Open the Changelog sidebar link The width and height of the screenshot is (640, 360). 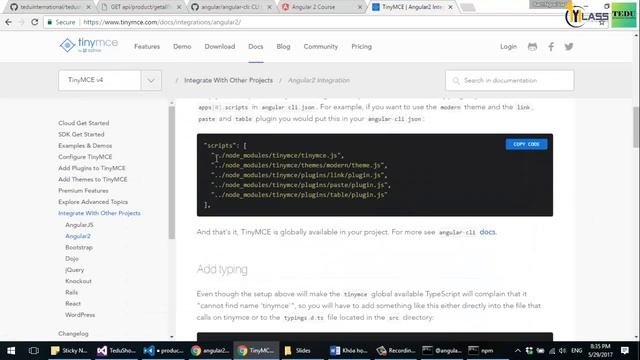pos(73,333)
